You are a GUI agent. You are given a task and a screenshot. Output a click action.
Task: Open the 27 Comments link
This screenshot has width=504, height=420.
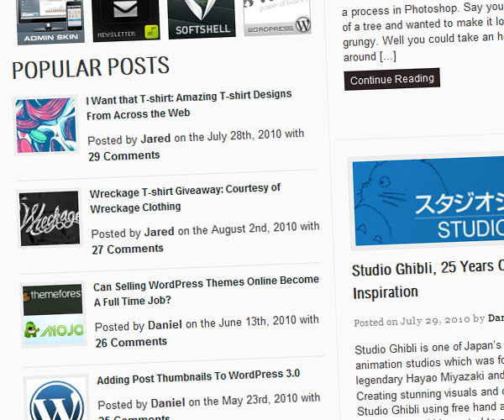[128, 249]
